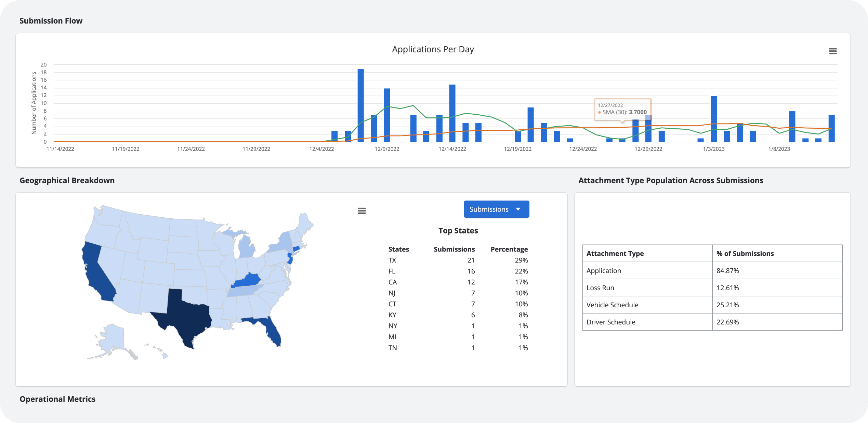Click the Submission Flow heading
868x423 pixels.
tap(51, 21)
